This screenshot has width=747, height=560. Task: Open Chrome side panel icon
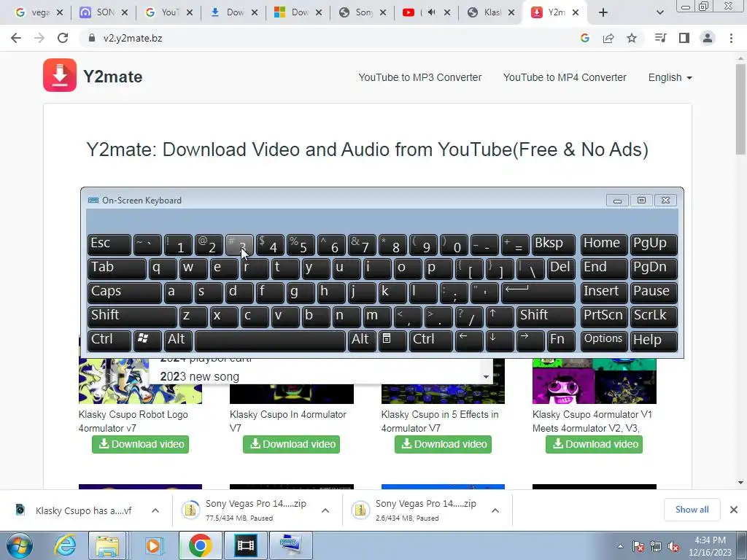(x=684, y=38)
